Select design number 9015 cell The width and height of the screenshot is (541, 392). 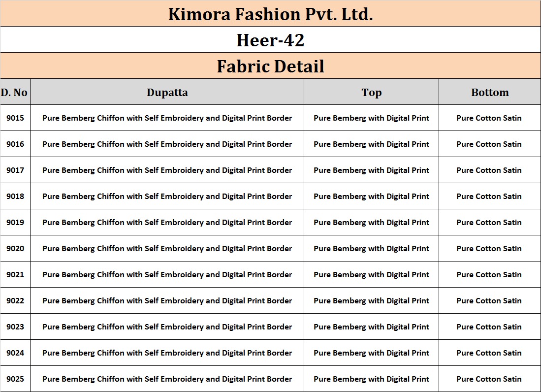[x=15, y=118]
